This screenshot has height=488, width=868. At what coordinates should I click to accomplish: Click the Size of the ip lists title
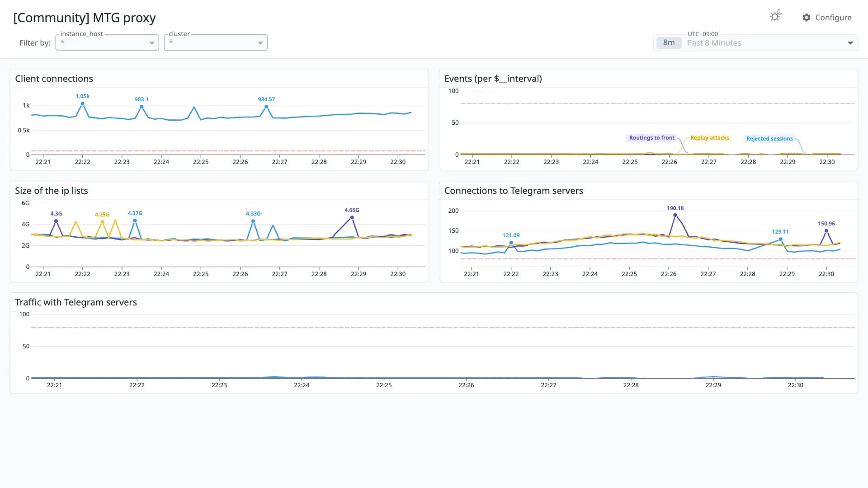pos(52,191)
